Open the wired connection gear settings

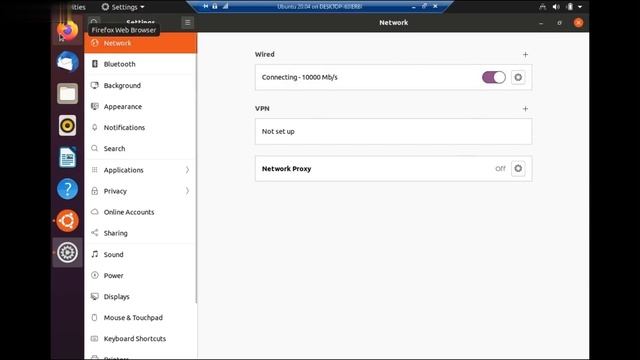[x=518, y=77]
